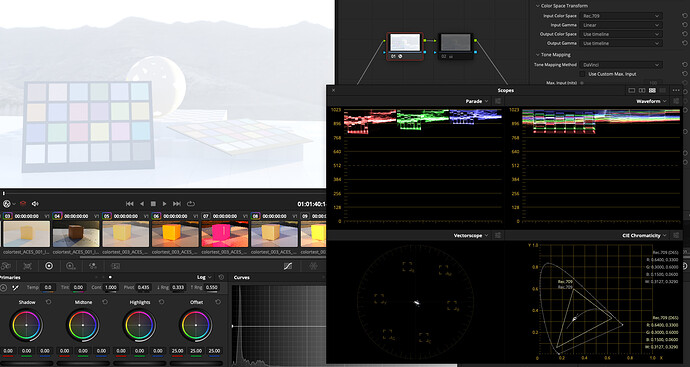Select clip 04 thumbnail with brown cube
The image size is (690, 367).
[76, 234]
